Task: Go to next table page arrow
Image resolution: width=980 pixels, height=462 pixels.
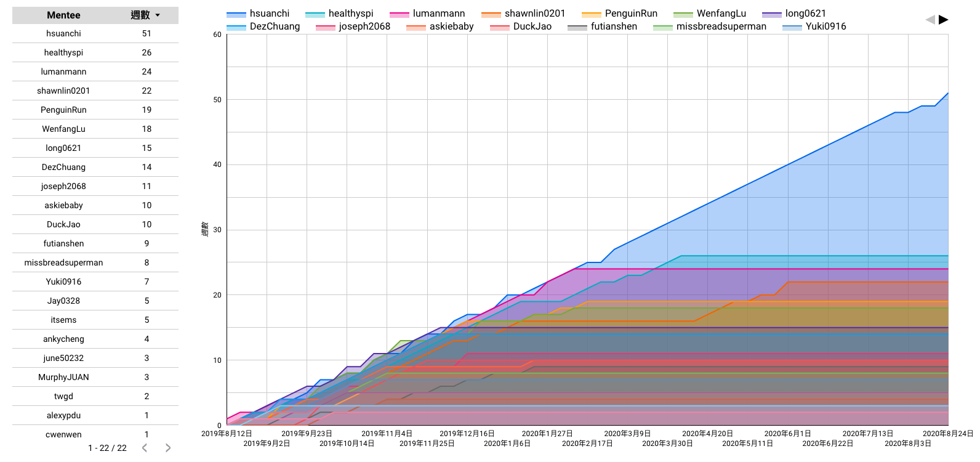Action: (x=167, y=448)
